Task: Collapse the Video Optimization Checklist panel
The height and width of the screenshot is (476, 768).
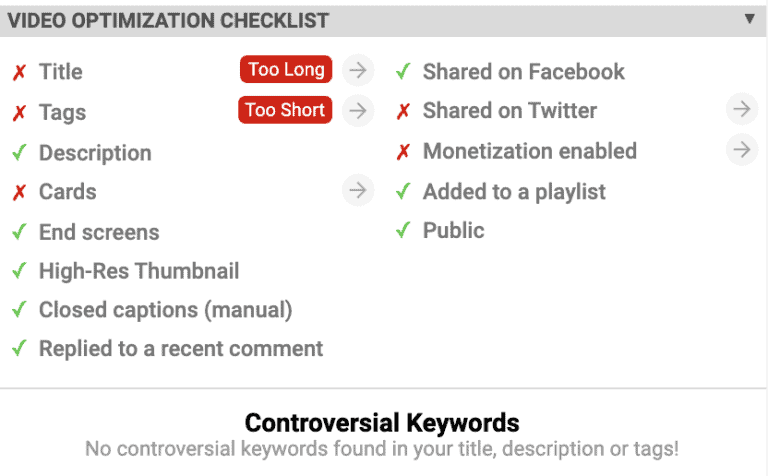Action: coord(749,19)
